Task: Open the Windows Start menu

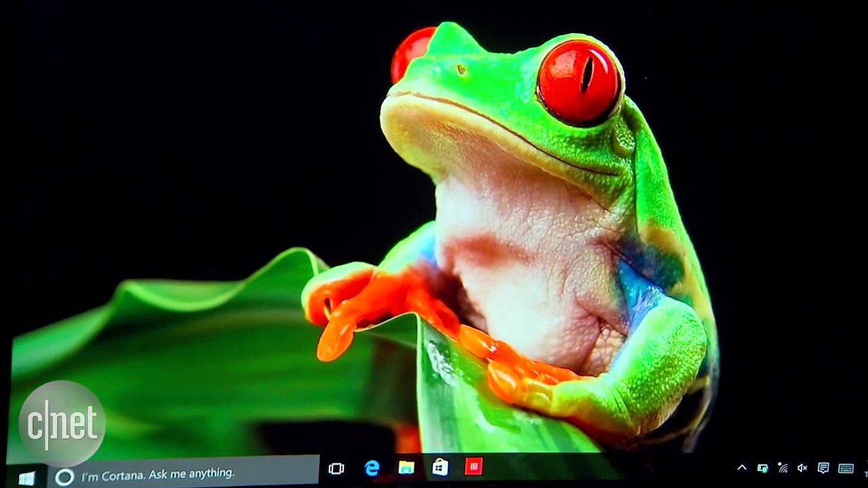Action: (26, 478)
